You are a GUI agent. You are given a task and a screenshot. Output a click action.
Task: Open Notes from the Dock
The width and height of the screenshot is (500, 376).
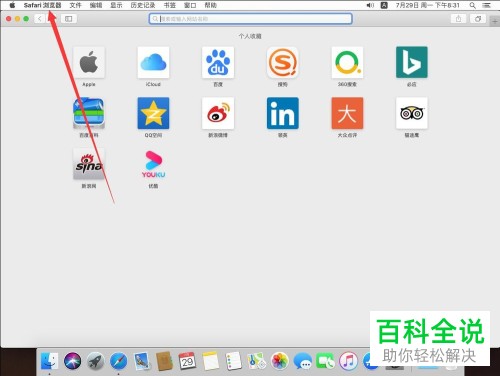[x=210, y=361]
